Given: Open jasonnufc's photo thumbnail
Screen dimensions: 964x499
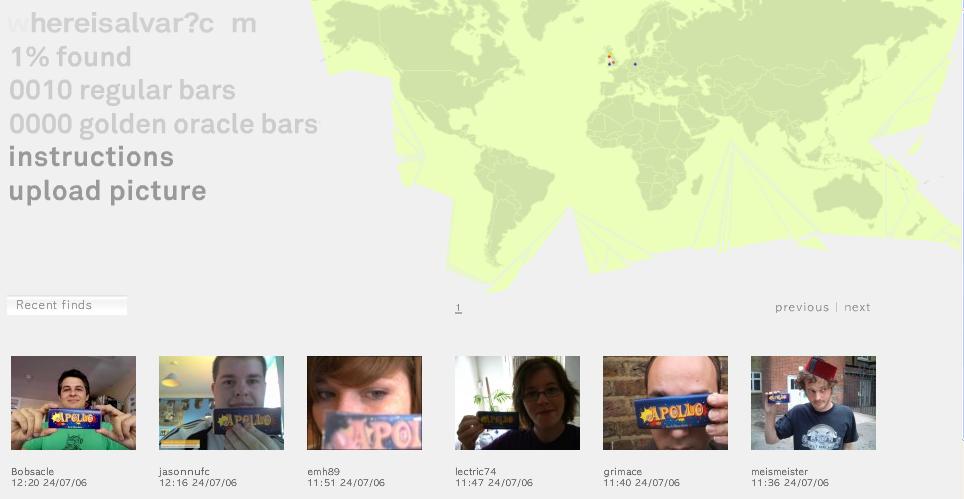Looking at the screenshot, I should (x=221, y=403).
